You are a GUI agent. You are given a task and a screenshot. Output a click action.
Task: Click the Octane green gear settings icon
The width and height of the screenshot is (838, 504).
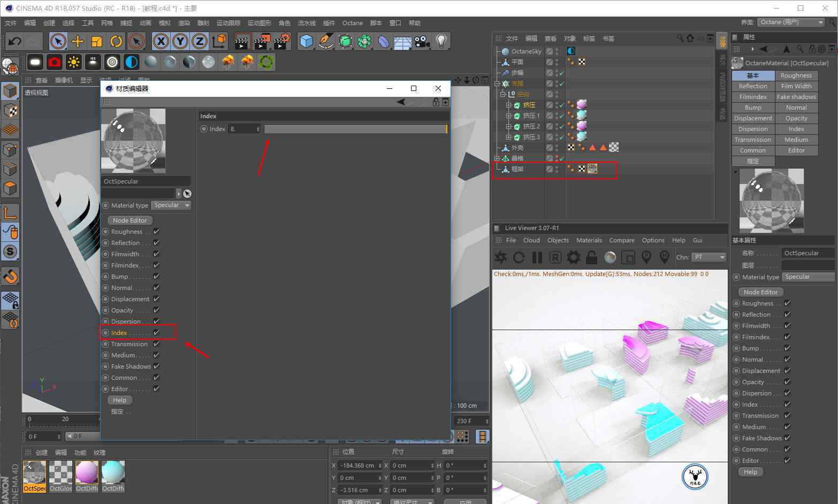[266, 62]
